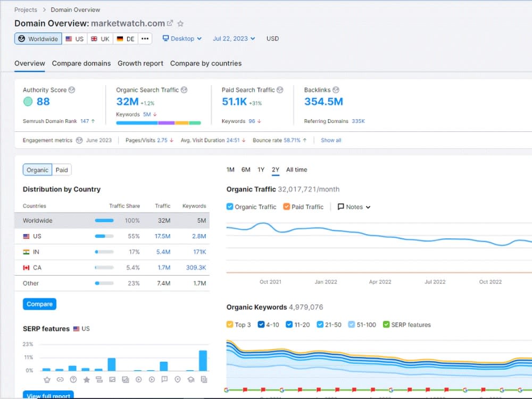Image resolution: width=532 pixels, height=399 pixels.
Task: Set chart range to All time
Action: coord(296,170)
